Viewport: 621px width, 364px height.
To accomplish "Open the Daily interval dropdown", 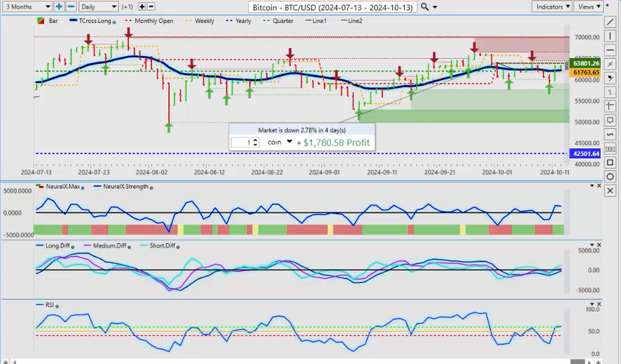I will (x=98, y=6).
